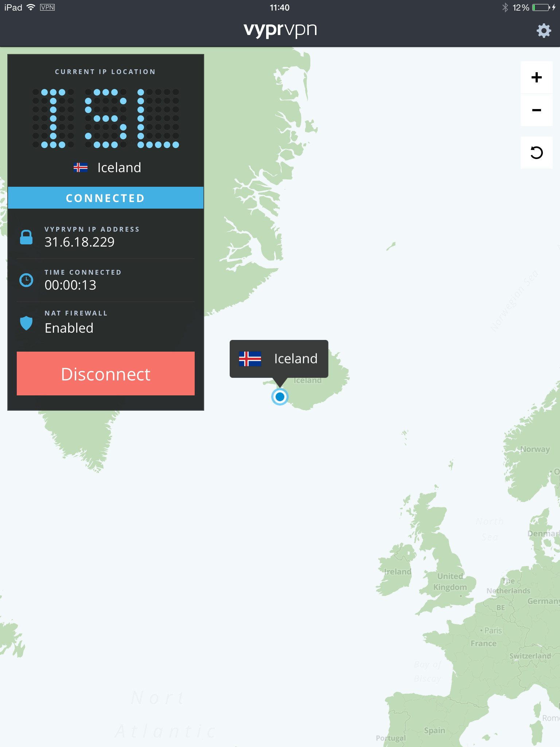The image size is (560, 747).
Task: Tap the red Disconnect button
Action: [106, 373]
